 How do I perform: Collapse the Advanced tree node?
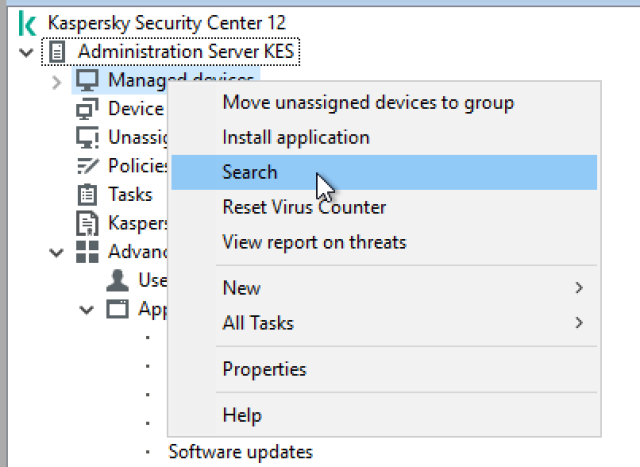(56, 252)
